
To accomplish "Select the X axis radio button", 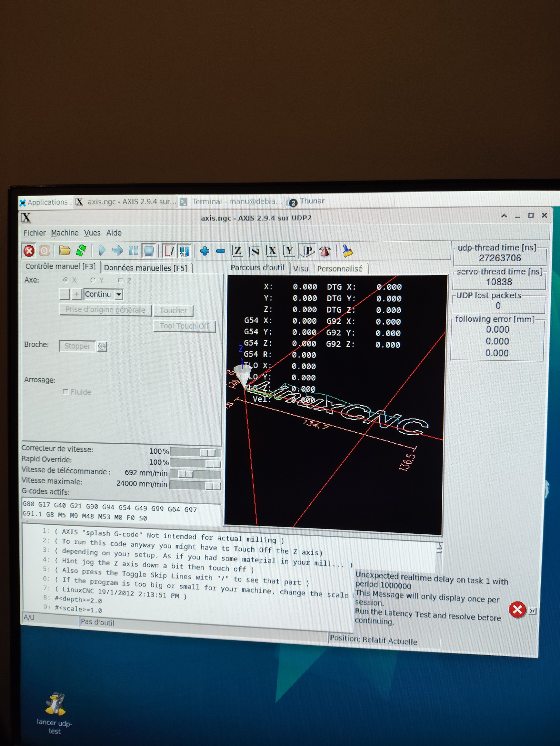I will 66,280.
